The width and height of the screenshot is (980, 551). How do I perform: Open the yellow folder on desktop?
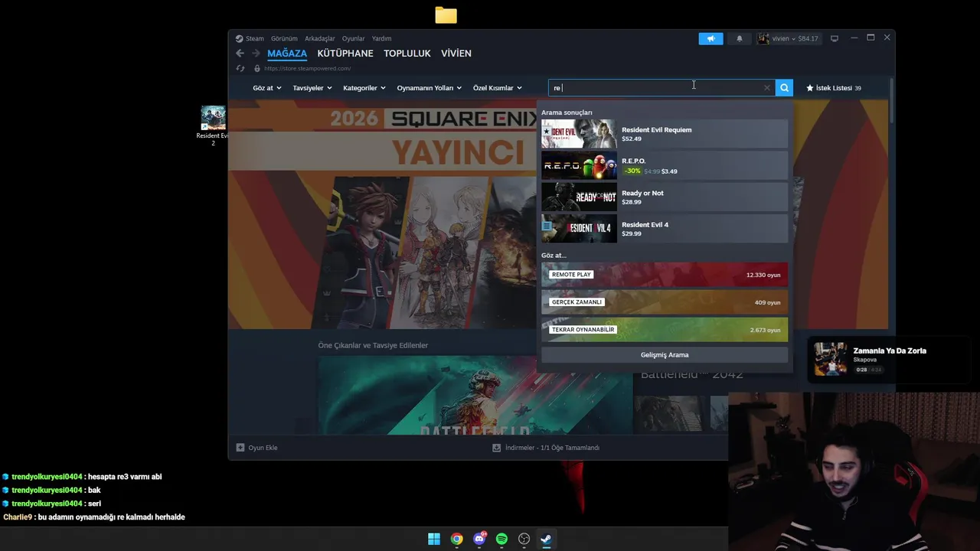pos(446,15)
